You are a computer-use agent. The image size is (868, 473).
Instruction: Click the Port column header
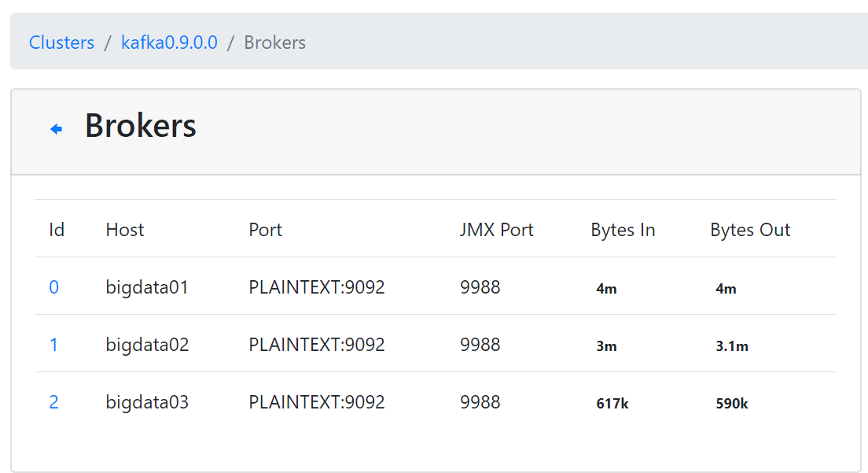tap(266, 230)
